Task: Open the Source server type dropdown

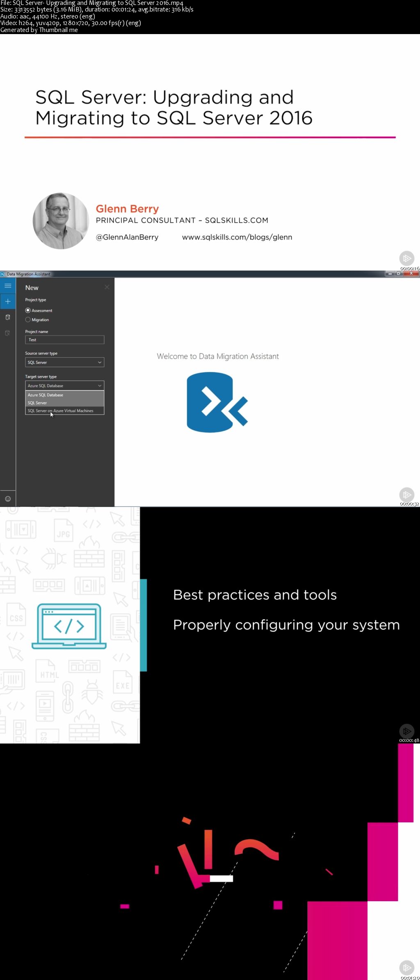Action: tap(65, 362)
